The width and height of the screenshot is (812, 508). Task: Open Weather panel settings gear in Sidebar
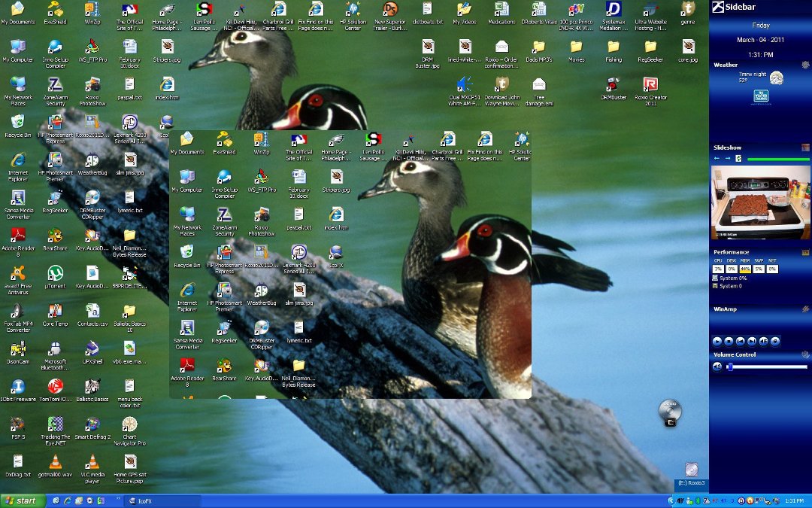(805, 65)
